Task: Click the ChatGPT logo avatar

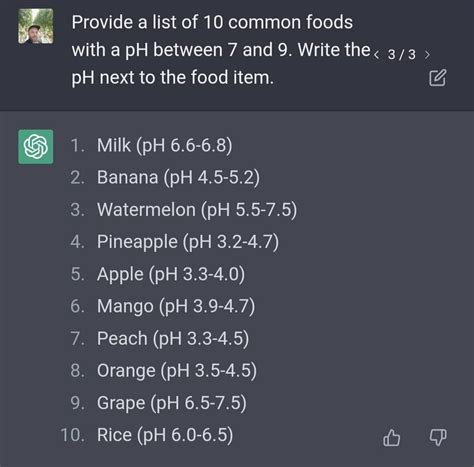Action: click(36, 147)
